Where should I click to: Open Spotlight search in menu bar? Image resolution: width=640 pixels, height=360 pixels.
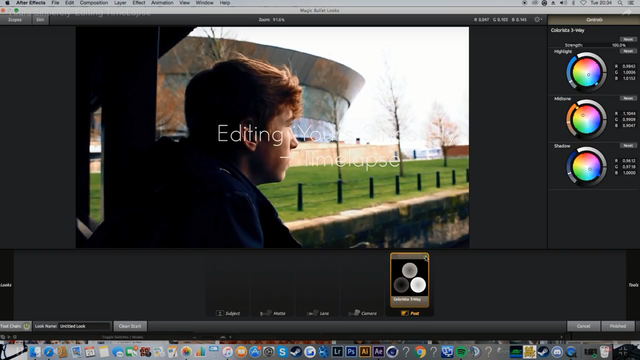(620, 3)
